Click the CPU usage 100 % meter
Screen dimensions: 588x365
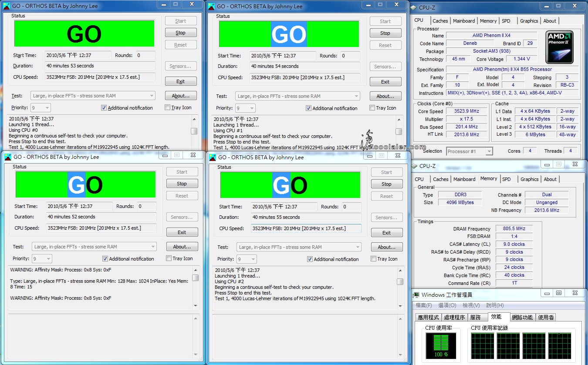click(x=441, y=345)
